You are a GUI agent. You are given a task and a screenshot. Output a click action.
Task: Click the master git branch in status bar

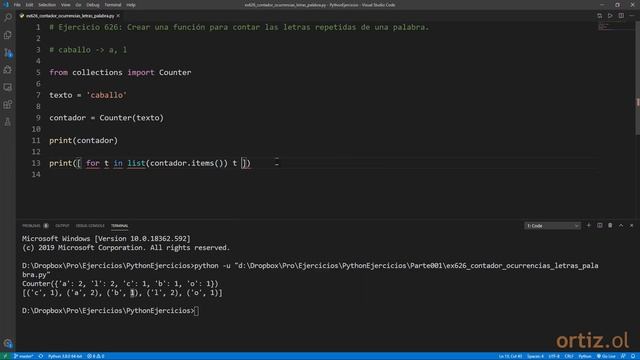23,356
